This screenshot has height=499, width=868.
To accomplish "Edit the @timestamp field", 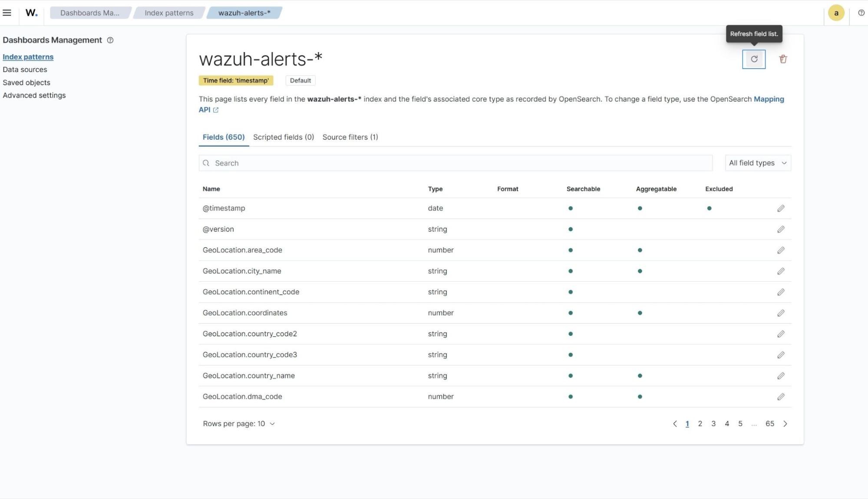I will click(781, 208).
